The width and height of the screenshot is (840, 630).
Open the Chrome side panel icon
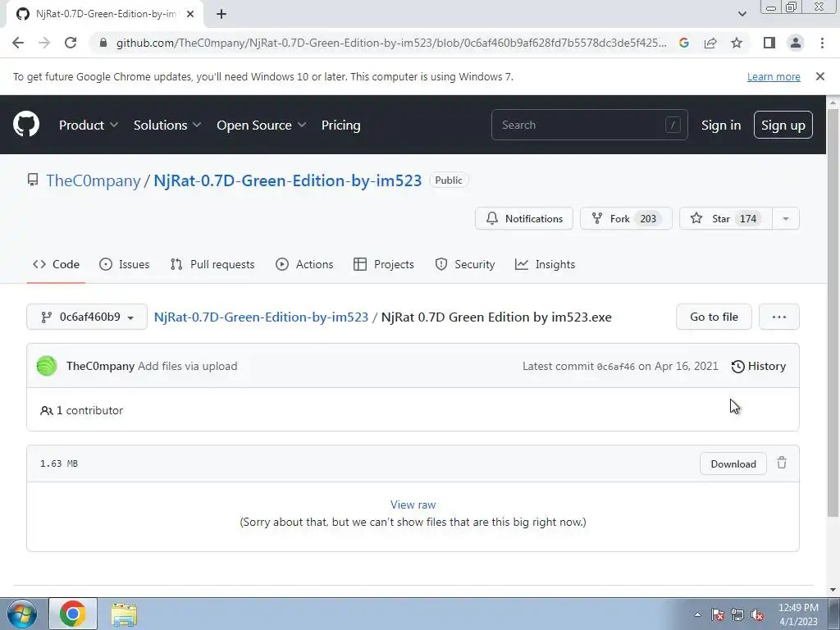point(769,43)
